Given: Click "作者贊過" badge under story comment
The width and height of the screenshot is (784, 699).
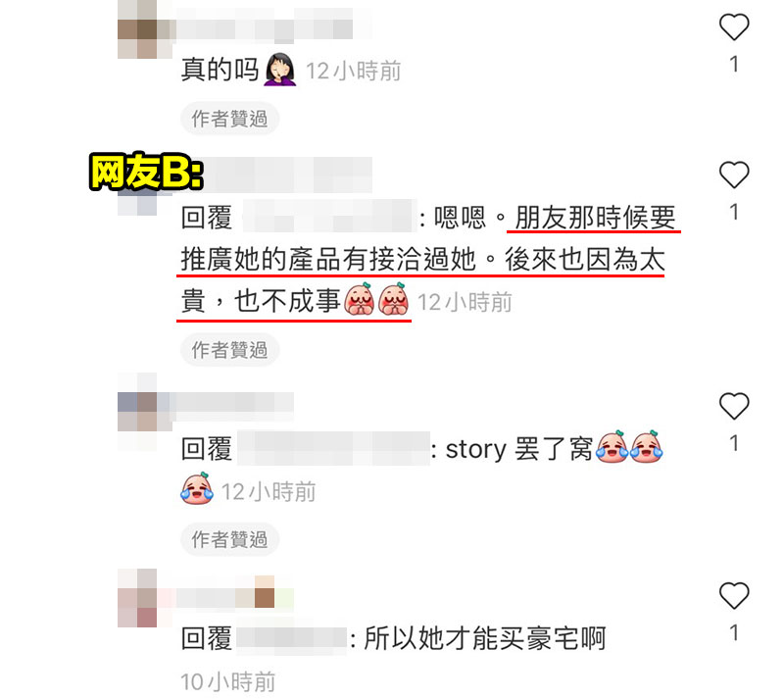Looking at the screenshot, I should coord(229,539).
